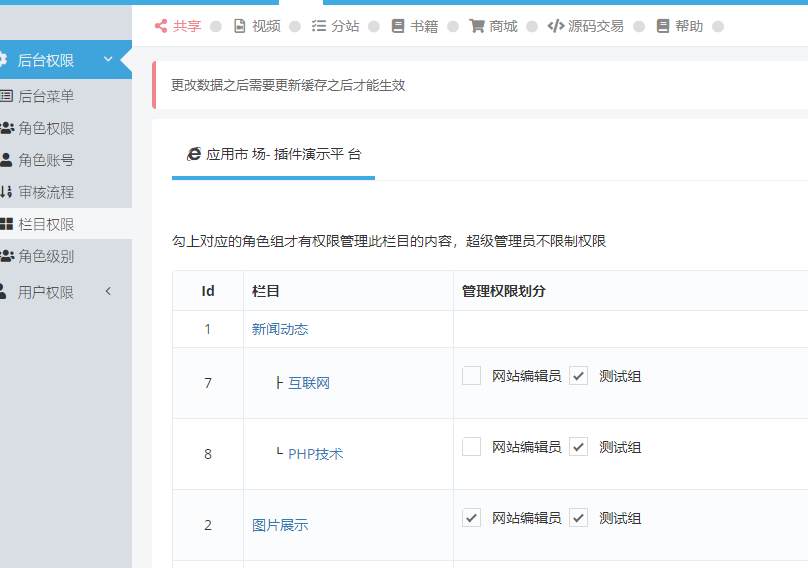Expand the 用户权限 menu chevron

coord(108,291)
